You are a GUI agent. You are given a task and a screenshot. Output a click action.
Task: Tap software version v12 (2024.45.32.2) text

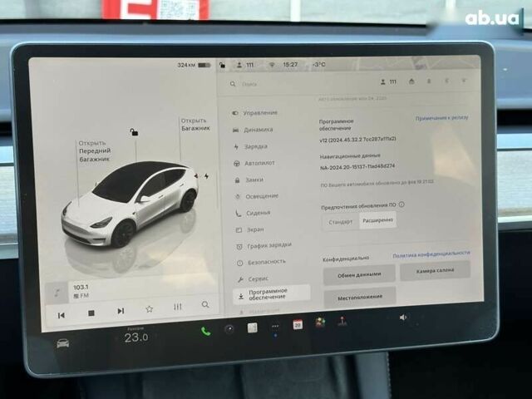[357, 139]
